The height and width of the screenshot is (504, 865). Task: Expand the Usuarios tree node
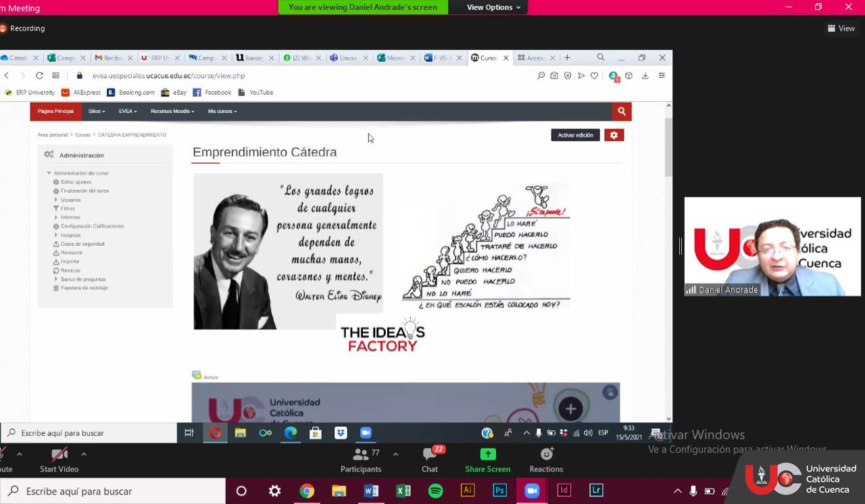[56, 200]
